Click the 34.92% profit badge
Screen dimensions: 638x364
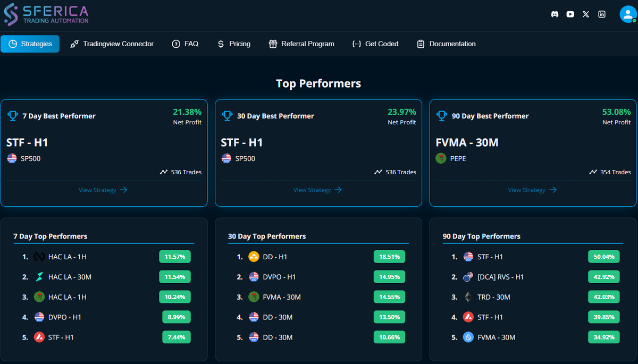click(604, 337)
